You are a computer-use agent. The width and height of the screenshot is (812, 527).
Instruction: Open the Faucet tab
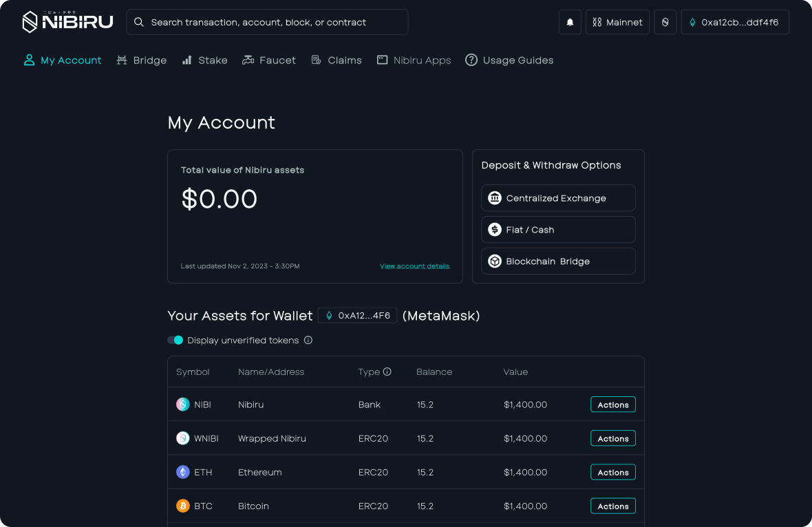point(269,60)
